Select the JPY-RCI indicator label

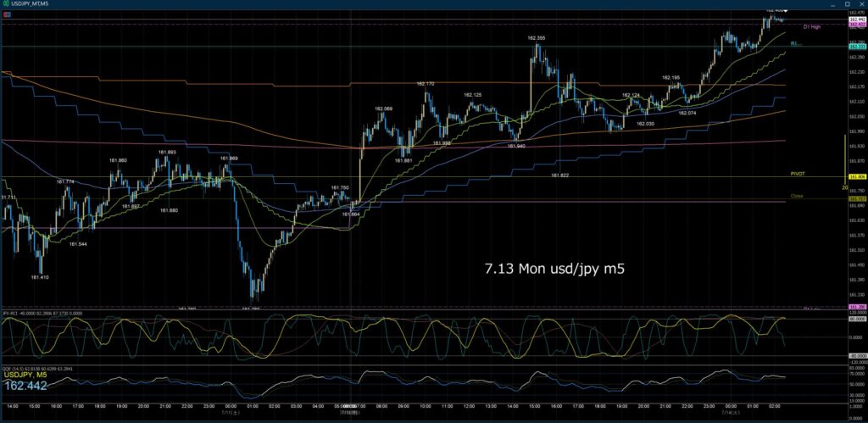coord(8,314)
